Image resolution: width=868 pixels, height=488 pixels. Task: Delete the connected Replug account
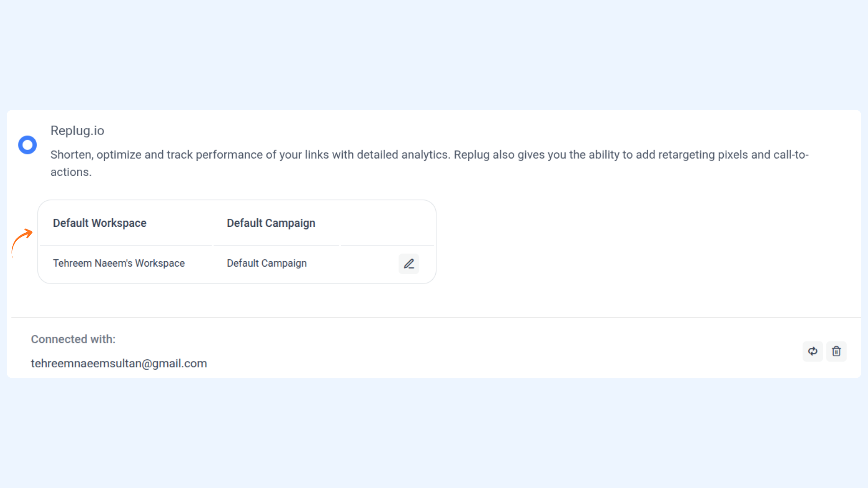click(836, 352)
